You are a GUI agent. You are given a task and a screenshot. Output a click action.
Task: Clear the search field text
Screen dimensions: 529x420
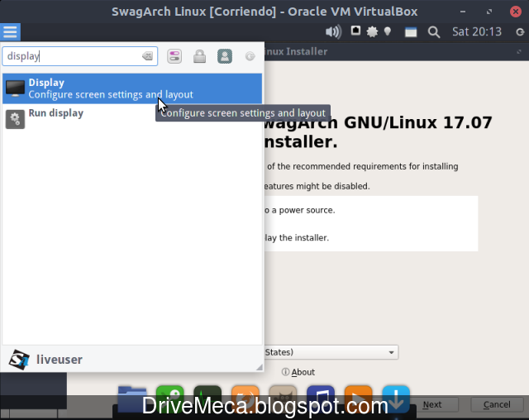point(148,55)
